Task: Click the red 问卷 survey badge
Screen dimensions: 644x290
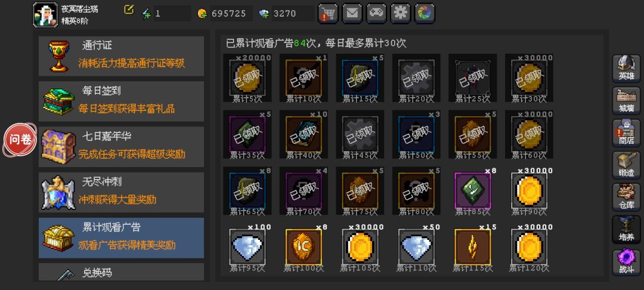Action: [x=20, y=140]
